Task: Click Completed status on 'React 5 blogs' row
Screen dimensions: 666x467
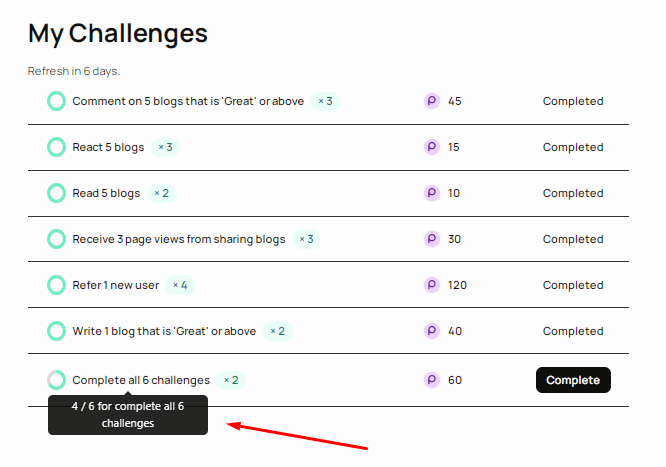Action: (573, 147)
